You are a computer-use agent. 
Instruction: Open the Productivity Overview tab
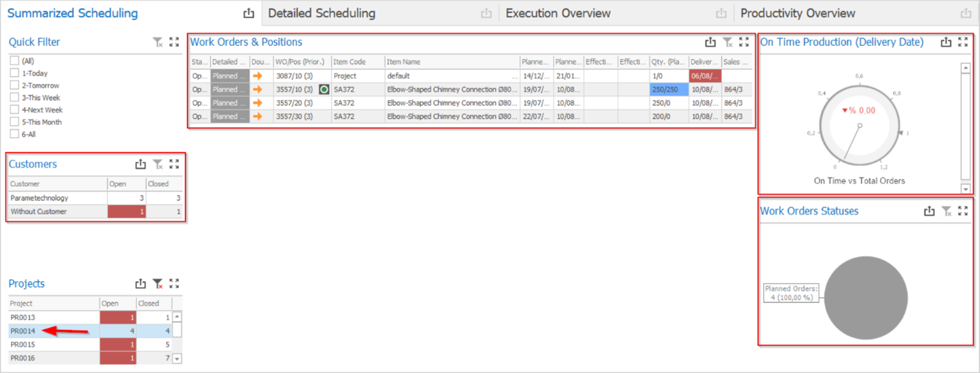(798, 13)
